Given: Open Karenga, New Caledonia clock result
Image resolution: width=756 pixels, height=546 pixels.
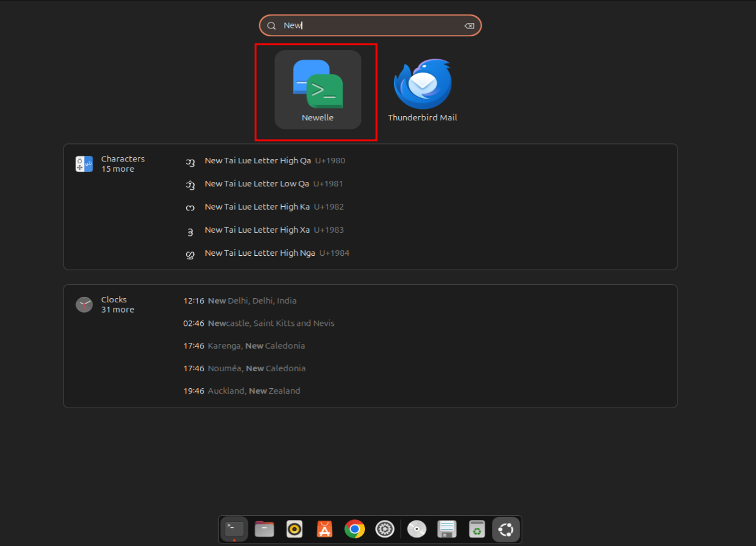Looking at the screenshot, I should pyautogui.click(x=244, y=346).
